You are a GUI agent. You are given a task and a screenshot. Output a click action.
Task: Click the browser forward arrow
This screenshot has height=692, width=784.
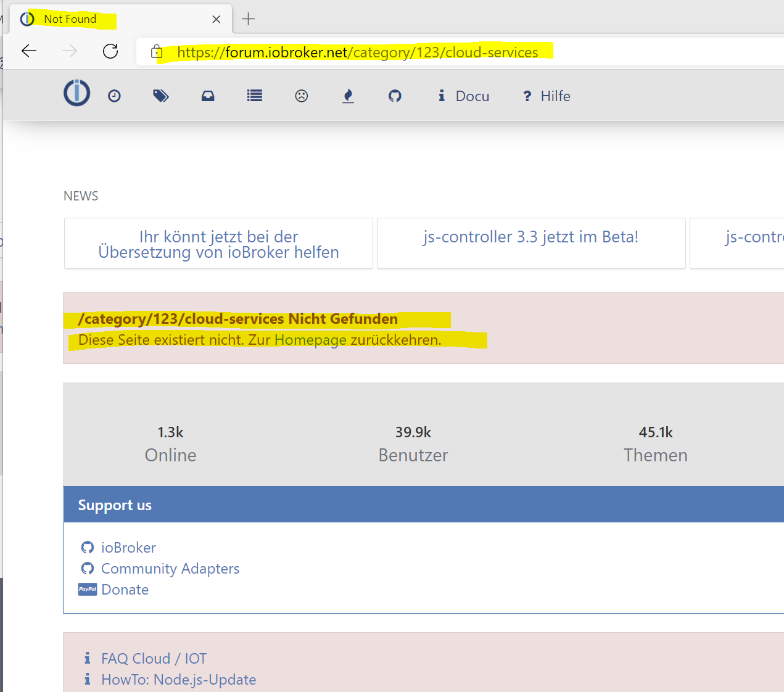coord(70,51)
